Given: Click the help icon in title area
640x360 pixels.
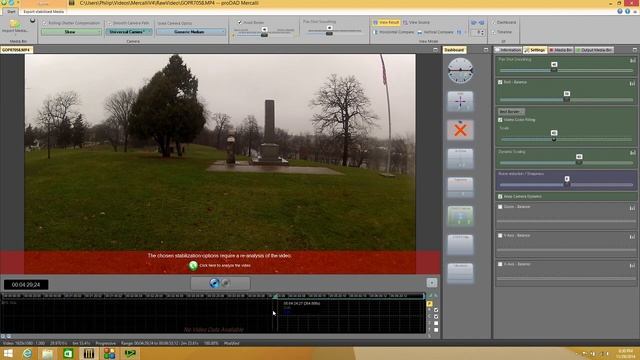Looking at the screenshot, I should click(620, 11).
